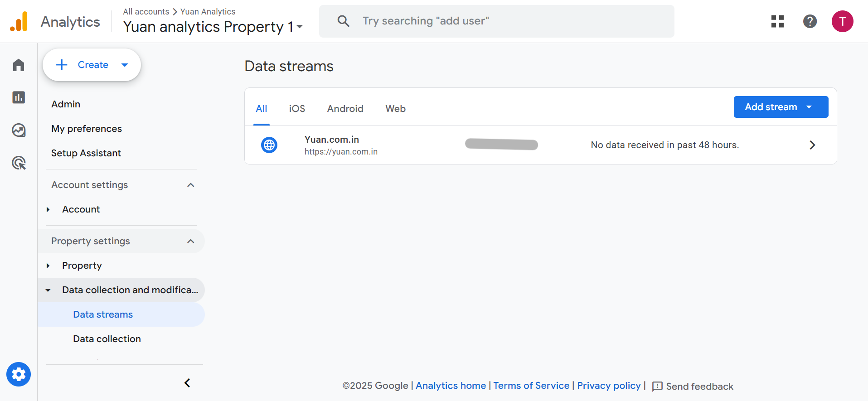Collapse the left navigation panel arrow

(187, 383)
